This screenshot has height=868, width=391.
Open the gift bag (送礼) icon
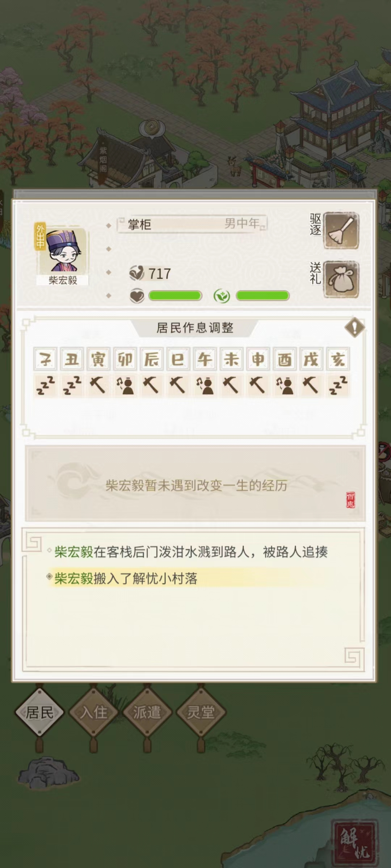coord(341,280)
